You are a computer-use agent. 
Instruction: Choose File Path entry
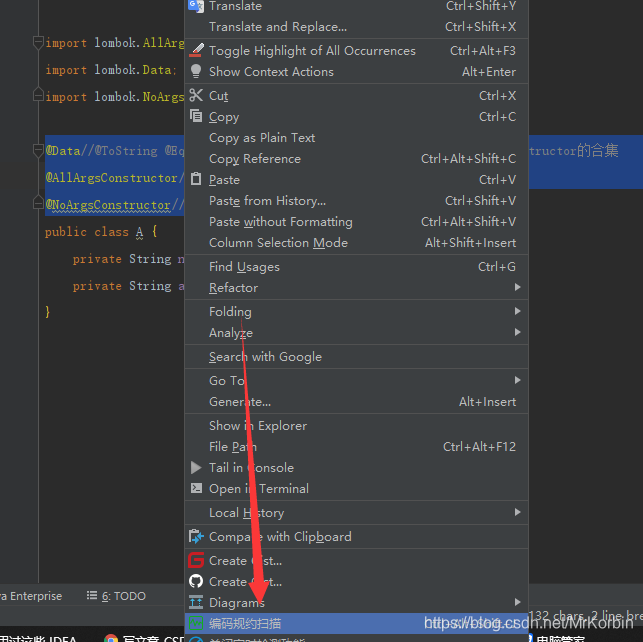[356, 446]
